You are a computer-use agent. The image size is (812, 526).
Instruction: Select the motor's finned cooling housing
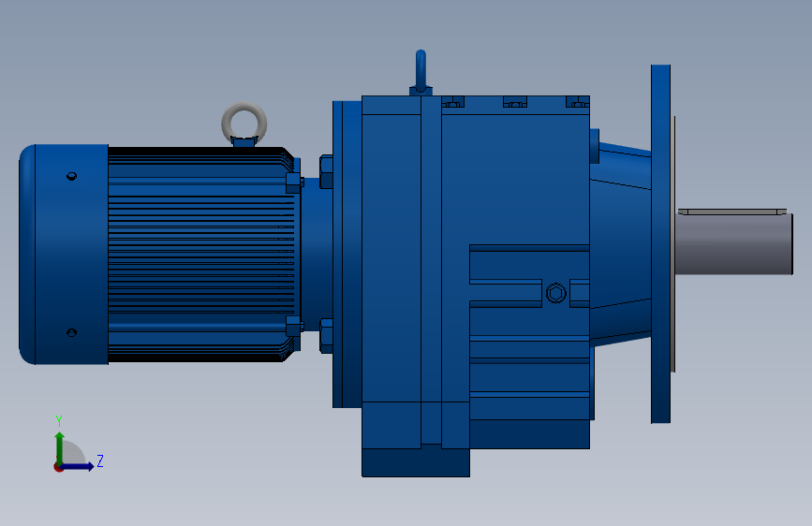coord(201,255)
